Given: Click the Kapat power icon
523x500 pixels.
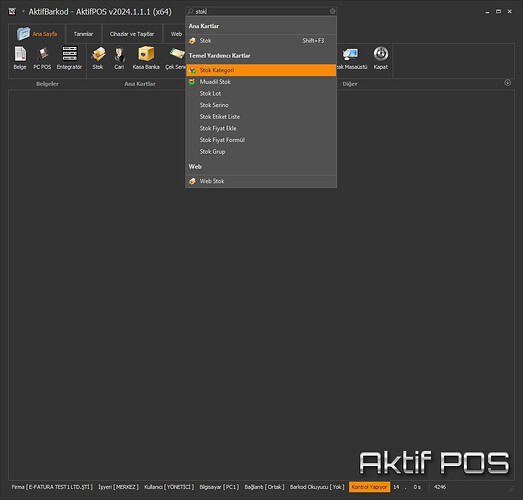Looking at the screenshot, I should (381, 58).
